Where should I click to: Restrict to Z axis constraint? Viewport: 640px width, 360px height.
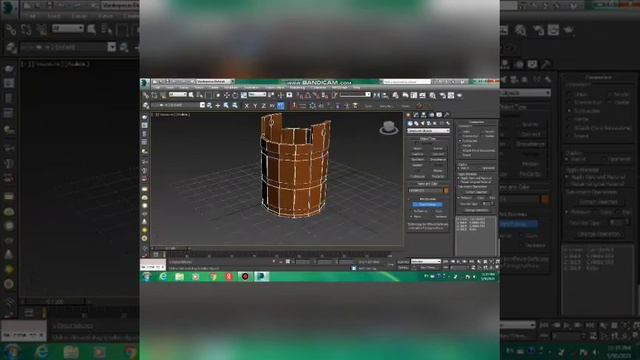[263, 105]
